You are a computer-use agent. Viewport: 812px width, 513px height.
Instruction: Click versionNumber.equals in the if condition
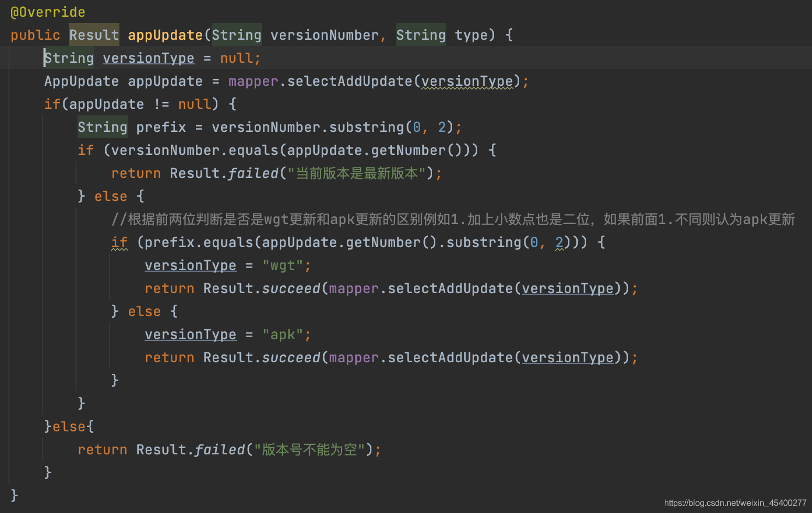click(x=194, y=150)
